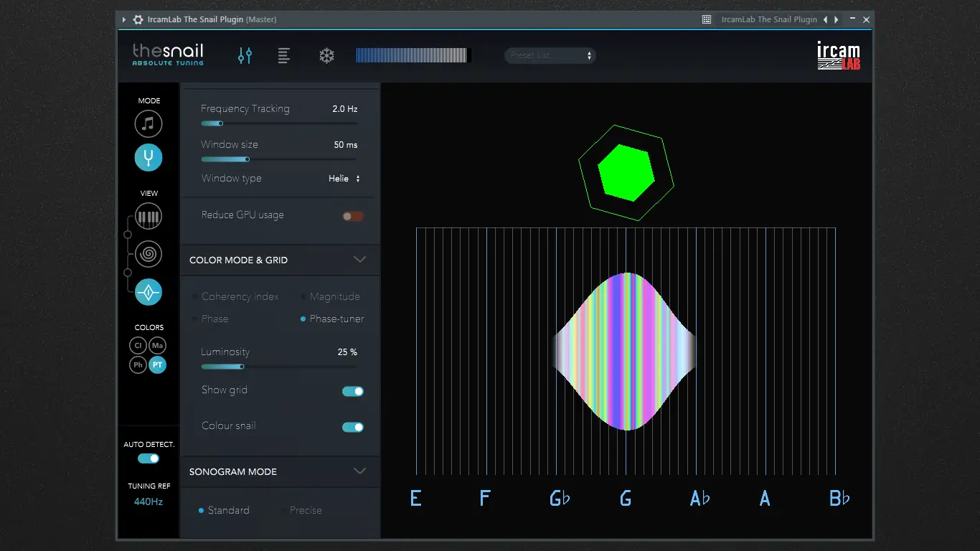Choose the Ma colour mode circle

(158, 346)
